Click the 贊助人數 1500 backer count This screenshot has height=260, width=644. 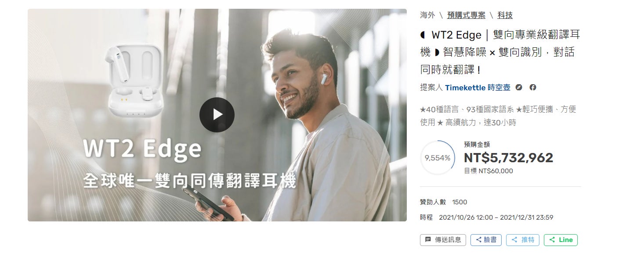(x=444, y=202)
